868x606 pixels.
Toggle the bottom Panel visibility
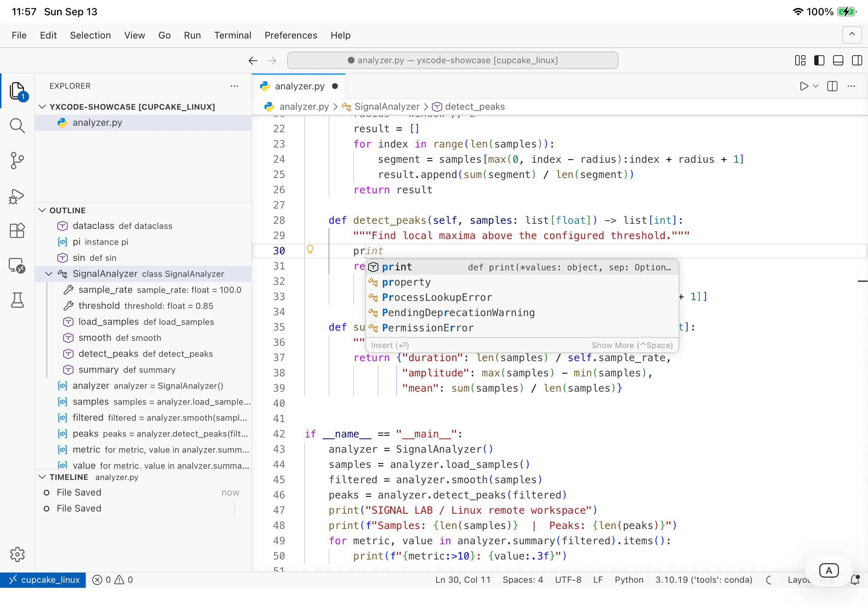coord(838,60)
